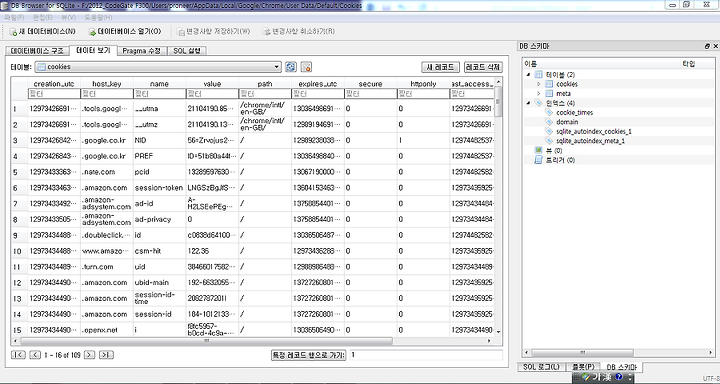Open the 도움말(H) menu

coord(98,17)
